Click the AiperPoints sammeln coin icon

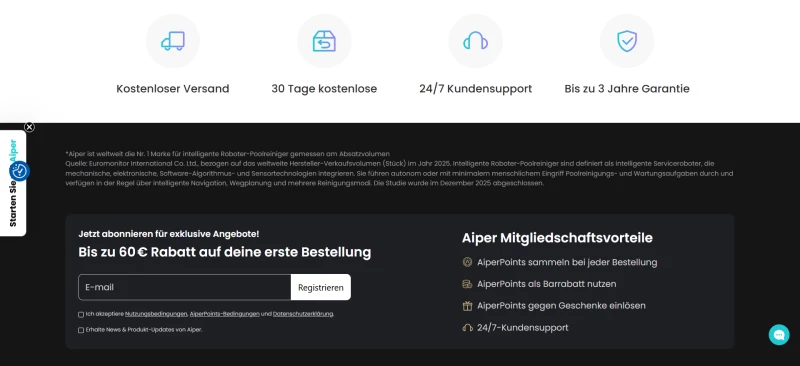pos(466,262)
